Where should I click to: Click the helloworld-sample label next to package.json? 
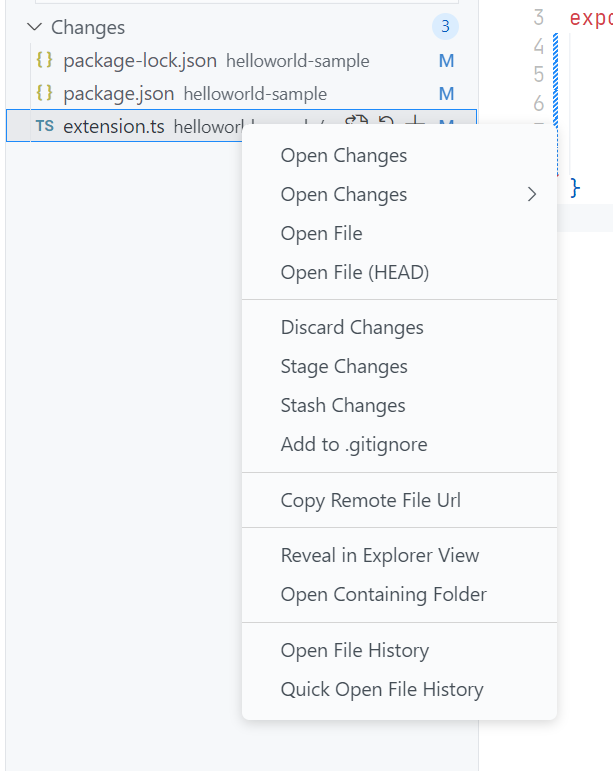tap(255, 94)
